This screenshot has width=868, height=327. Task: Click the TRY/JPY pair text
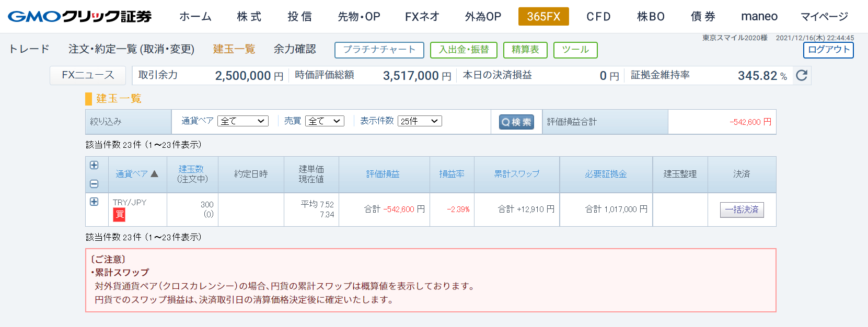(x=130, y=202)
